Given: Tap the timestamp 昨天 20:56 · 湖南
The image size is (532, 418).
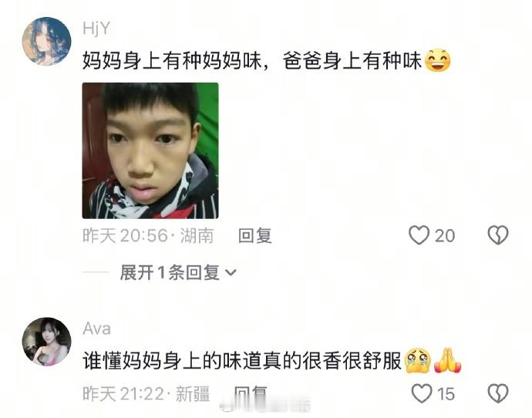Looking at the screenshot, I should pos(148,235).
